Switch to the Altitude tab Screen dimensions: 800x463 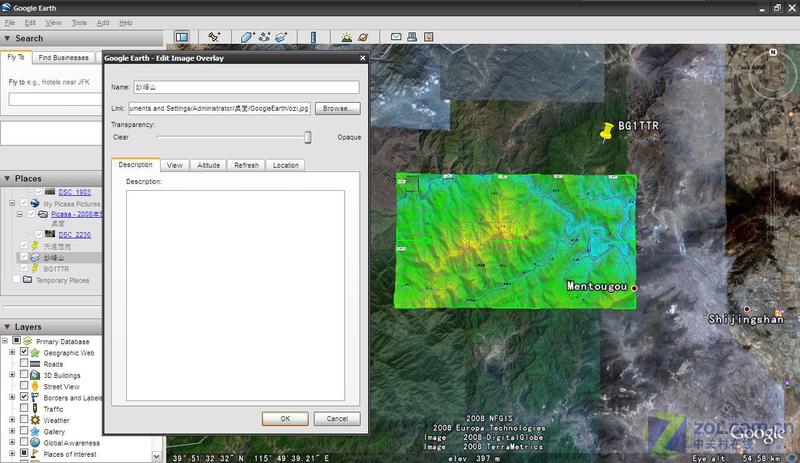[x=209, y=165]
